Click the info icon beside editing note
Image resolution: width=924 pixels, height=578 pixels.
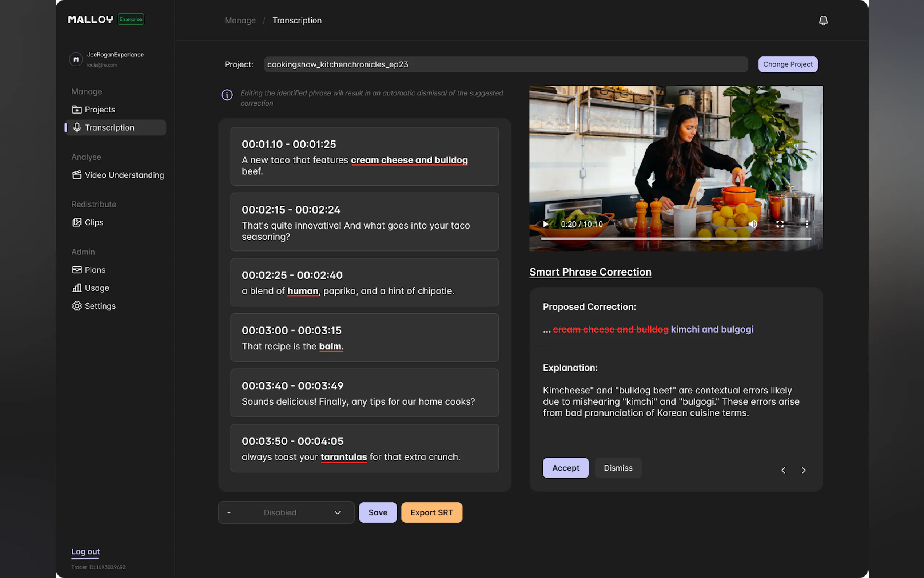(227, 95)
